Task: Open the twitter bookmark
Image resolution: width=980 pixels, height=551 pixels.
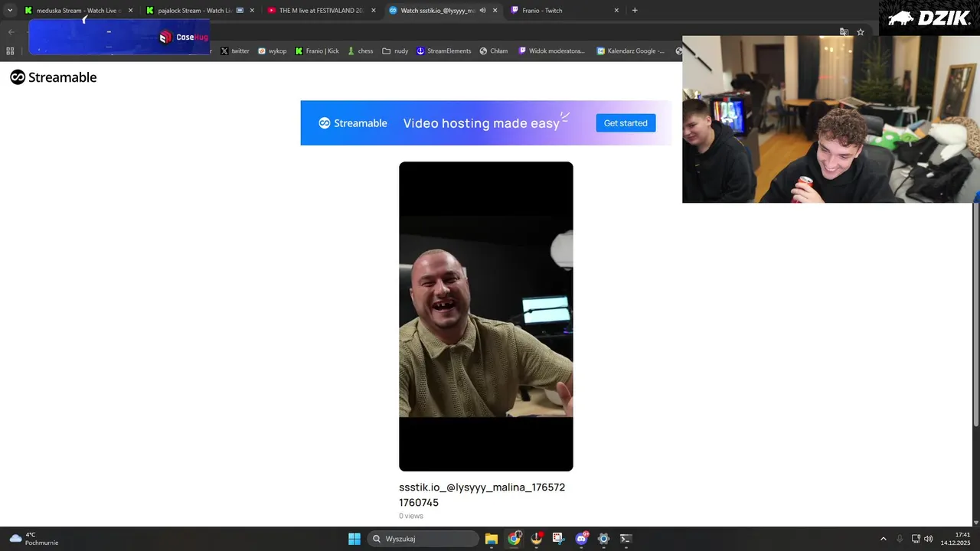Action: tap(235, 51)
